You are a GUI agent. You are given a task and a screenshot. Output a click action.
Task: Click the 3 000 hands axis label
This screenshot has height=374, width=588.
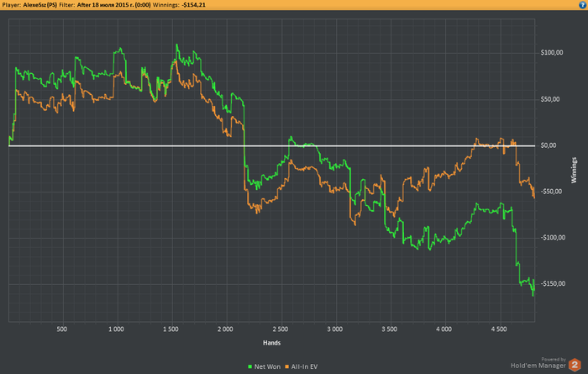335,329
